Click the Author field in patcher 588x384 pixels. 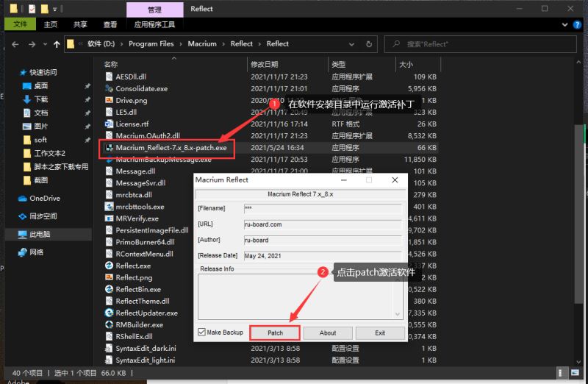click(x=323, y=241)
